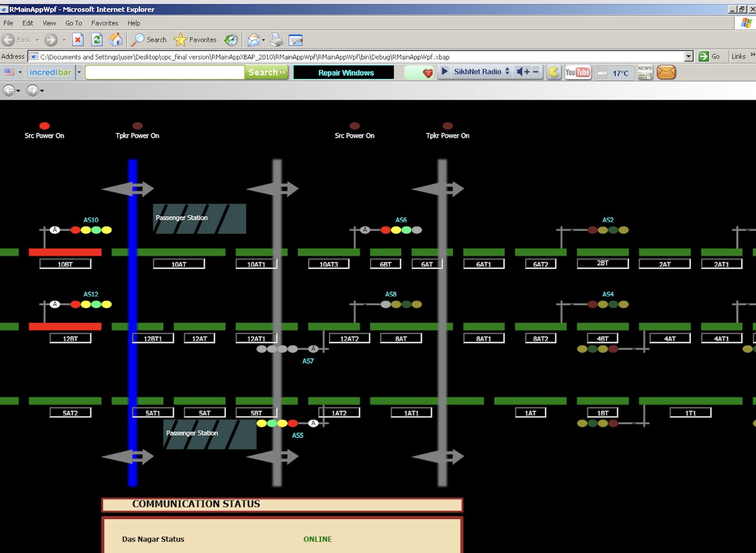
Task: Click the first Src Power On red indicator
Action: pos(44,126)
